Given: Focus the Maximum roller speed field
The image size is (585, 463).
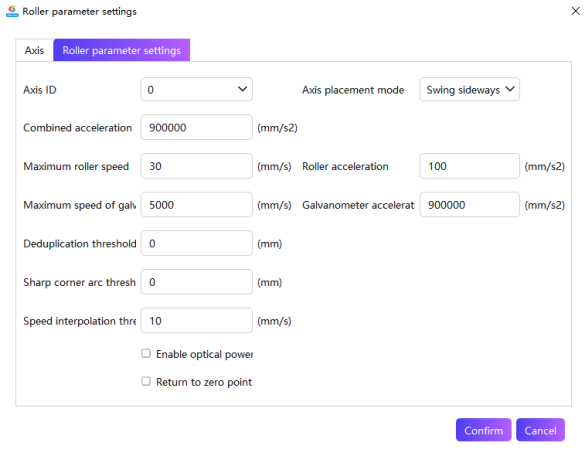Looking at the screenshot, I should point(197,166).
